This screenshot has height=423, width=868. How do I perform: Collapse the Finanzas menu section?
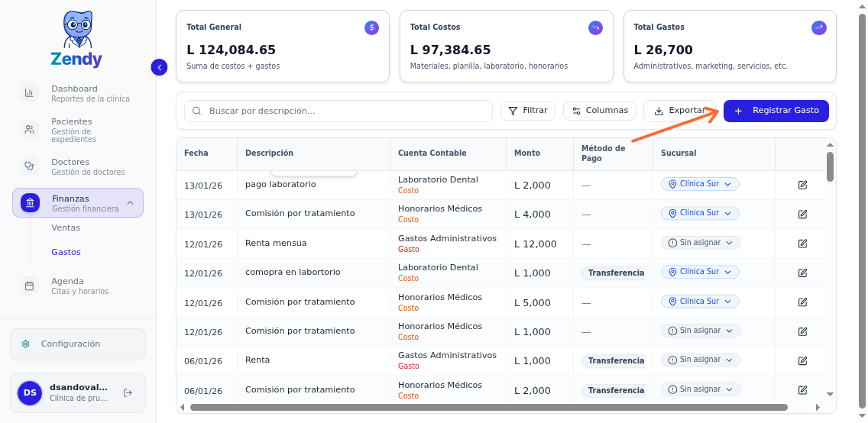pyautogui.click(x=130, y=203)
